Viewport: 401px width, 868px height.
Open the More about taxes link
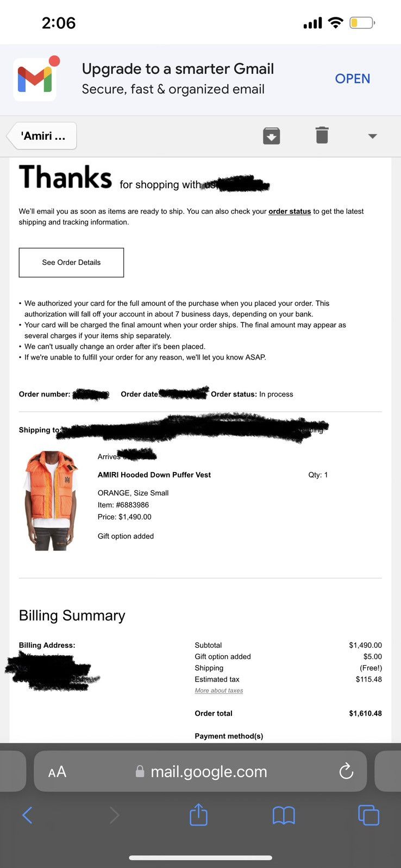218,690
